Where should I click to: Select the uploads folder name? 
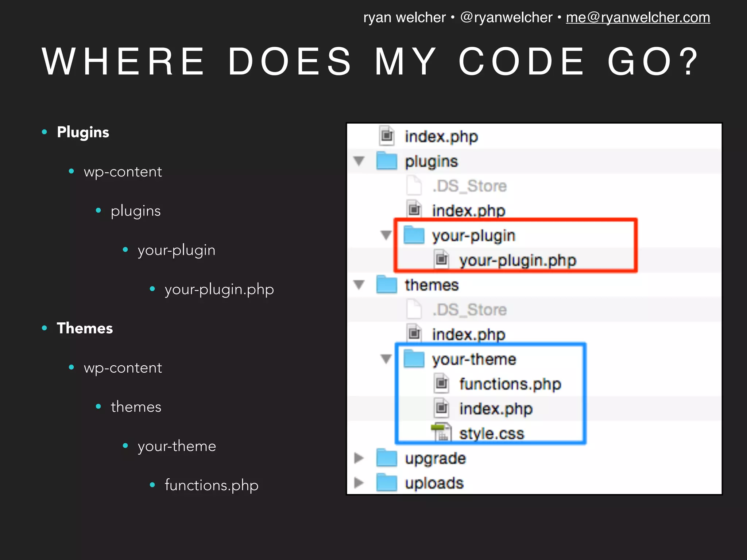(434, 484)
